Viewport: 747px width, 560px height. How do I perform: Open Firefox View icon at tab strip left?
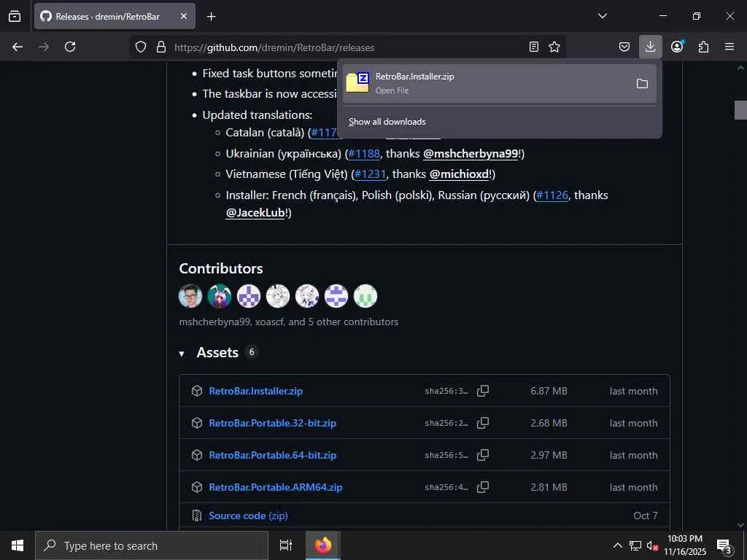click(x=15, y=16)
